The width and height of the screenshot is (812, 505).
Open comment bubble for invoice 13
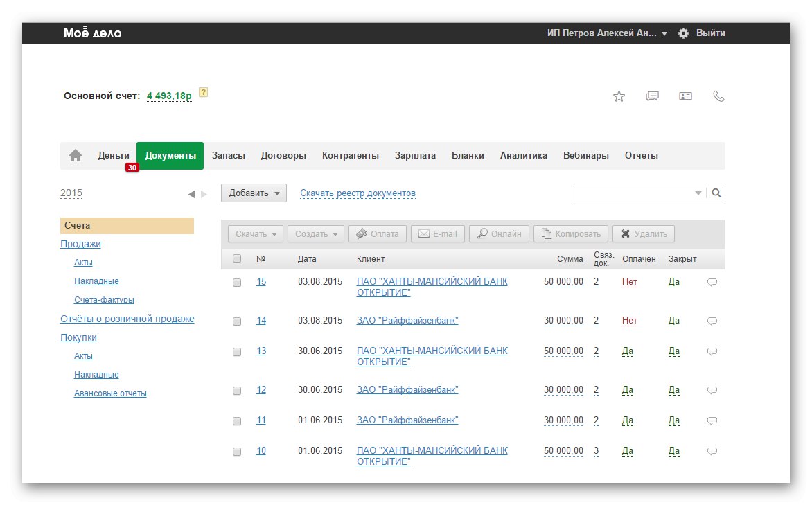click(712, 352)
